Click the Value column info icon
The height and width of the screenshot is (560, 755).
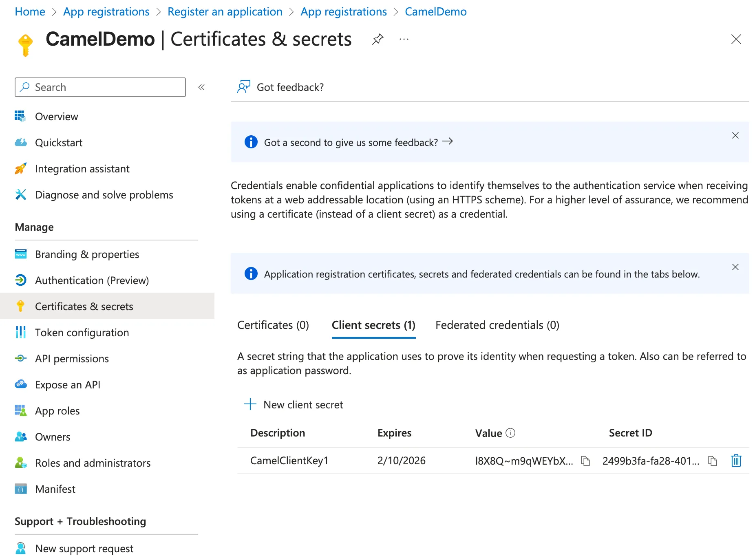[510, 433]
